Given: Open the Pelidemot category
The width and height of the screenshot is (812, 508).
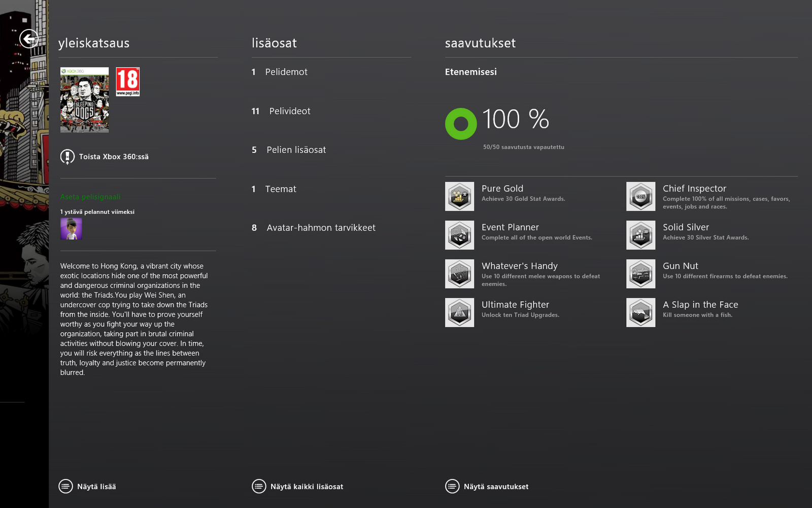Looking at the screenshot, I should [x=280, y=72].
